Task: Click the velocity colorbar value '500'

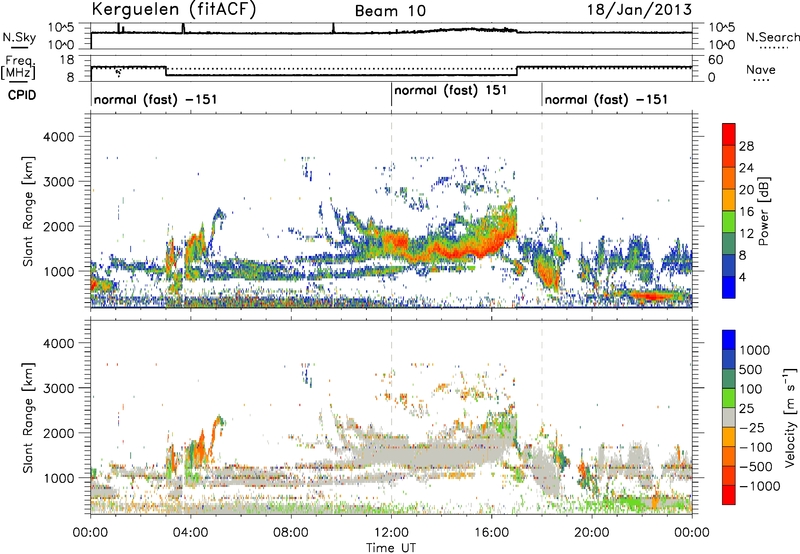Action: (751, 369)
